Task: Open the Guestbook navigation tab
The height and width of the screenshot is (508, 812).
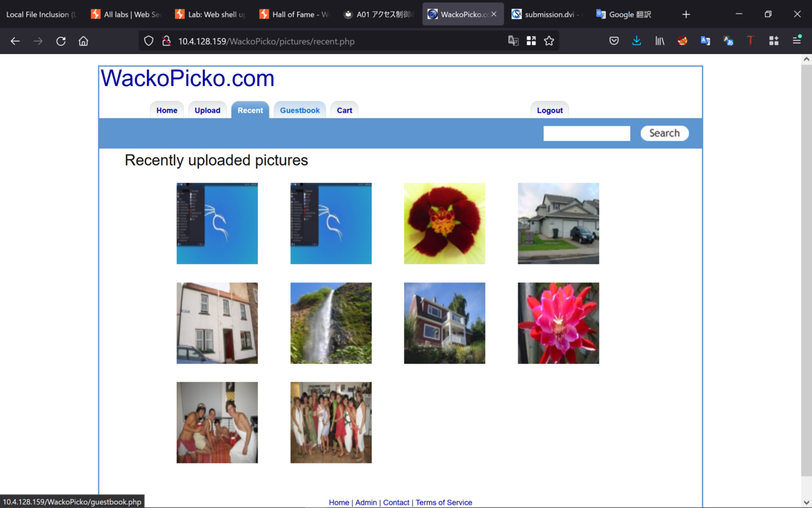Action: (300, 110)
